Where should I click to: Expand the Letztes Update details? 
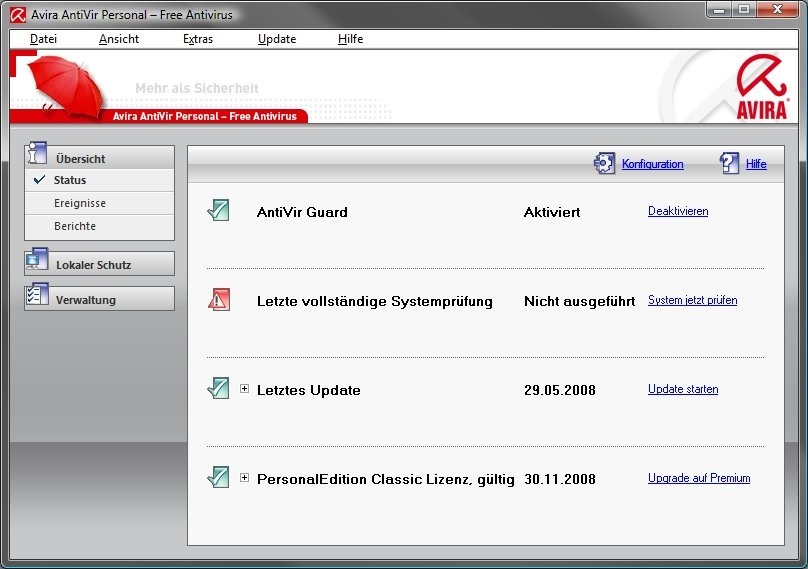point(244,389)
